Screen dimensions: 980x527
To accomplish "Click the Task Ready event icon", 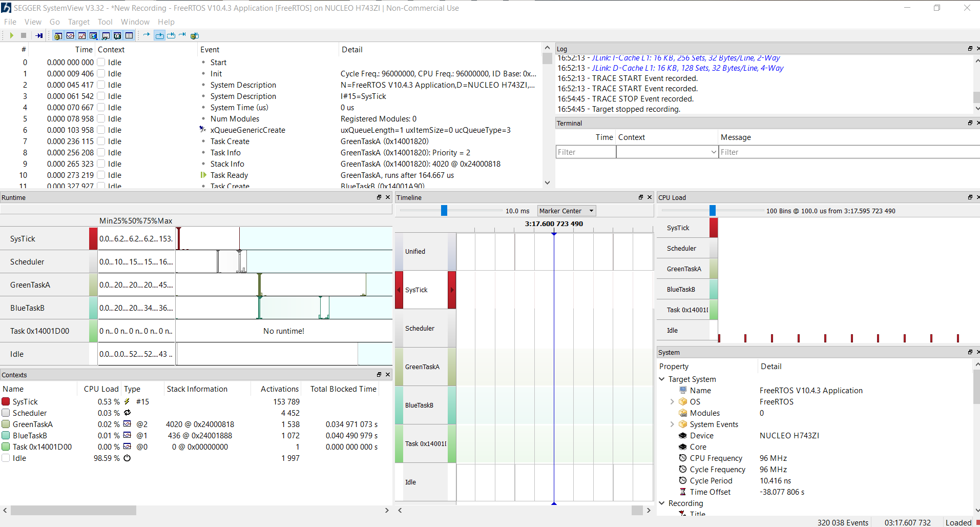I will [203, 175].
